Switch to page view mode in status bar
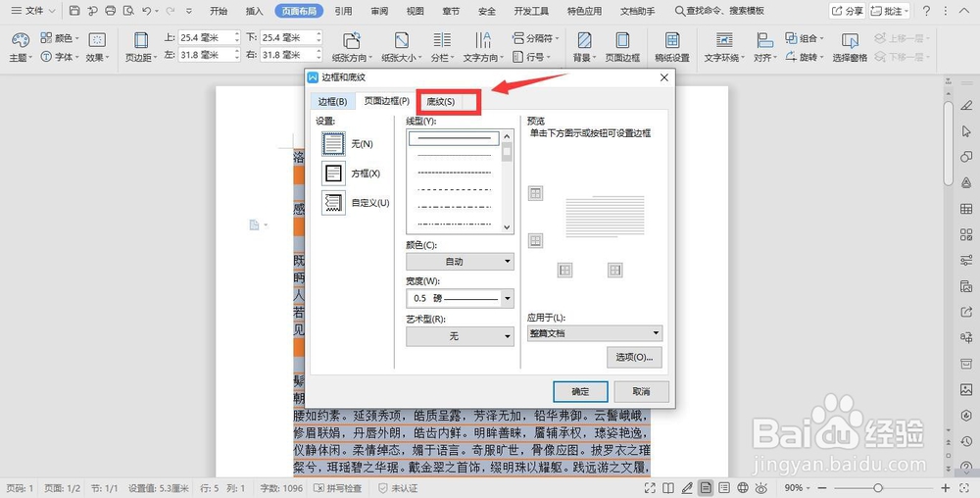The image size is (980, 498). 706,488
